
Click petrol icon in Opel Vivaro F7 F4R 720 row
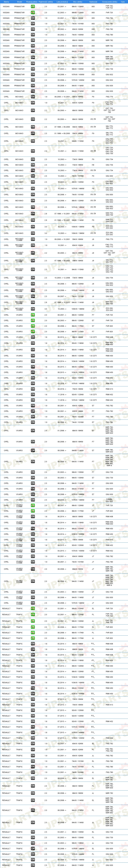coord(33,315)
